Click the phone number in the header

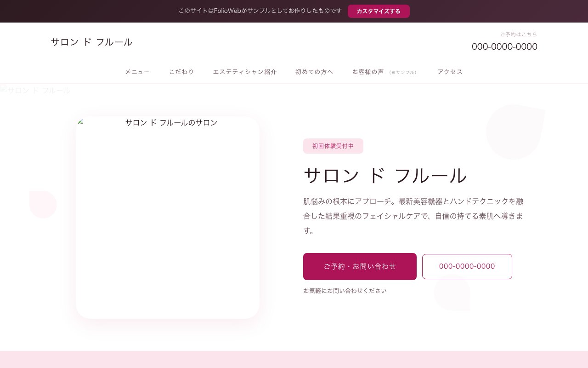(x=504, y=46)
